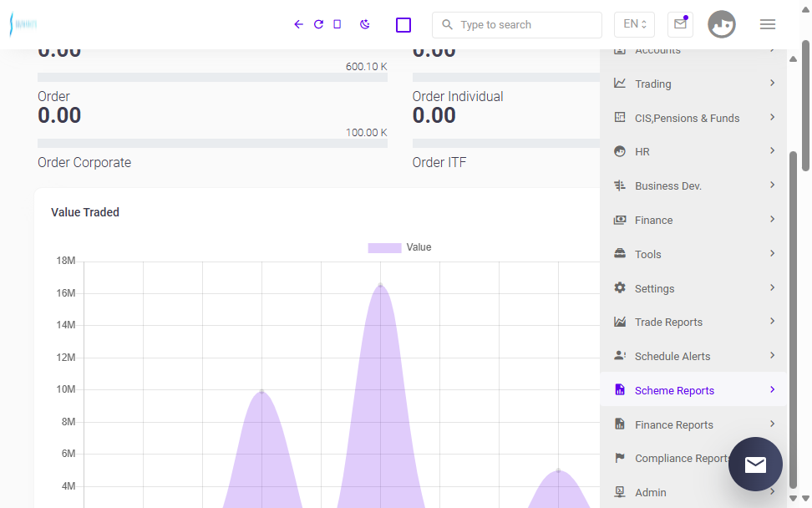Toggle the Value legend color swatch
This screenshot has height=508, width=812.
click(x=384, y=247)
